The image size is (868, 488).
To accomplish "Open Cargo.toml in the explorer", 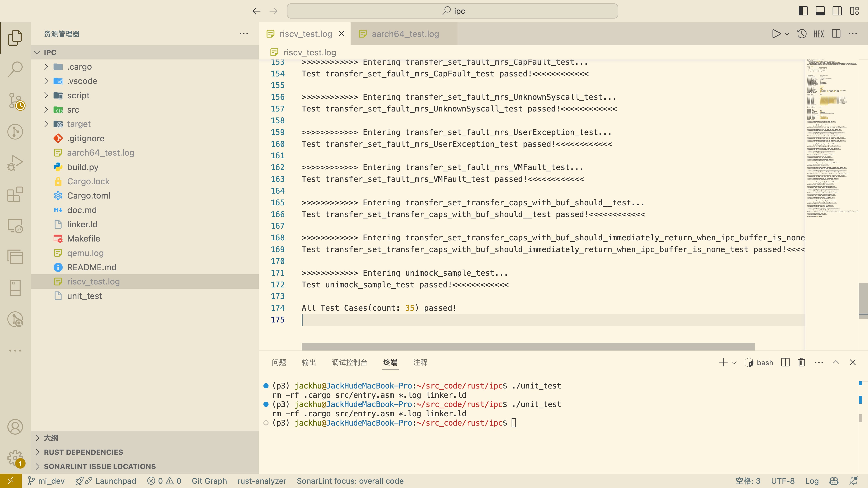I will pyautogui.click(x=89, y=195).
